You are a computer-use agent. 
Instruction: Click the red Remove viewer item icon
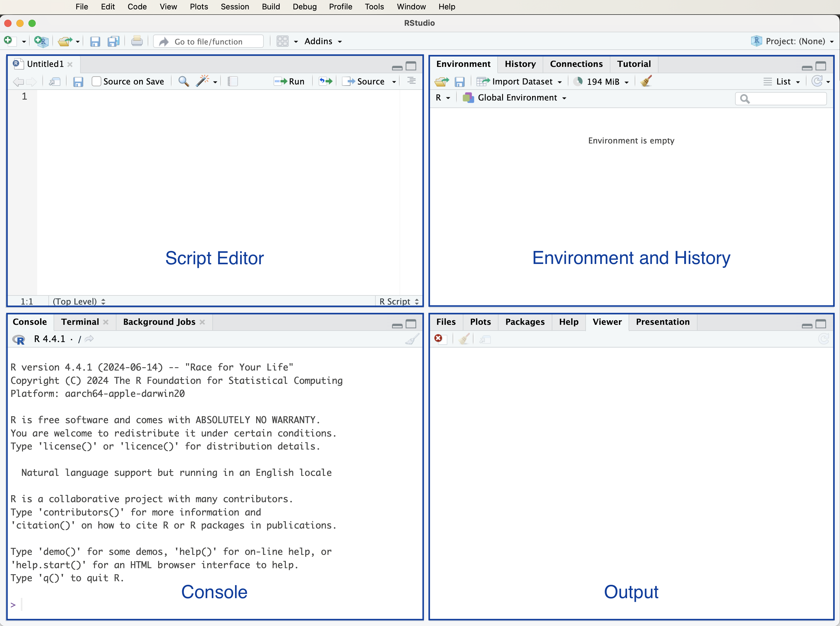click(438, 338)
